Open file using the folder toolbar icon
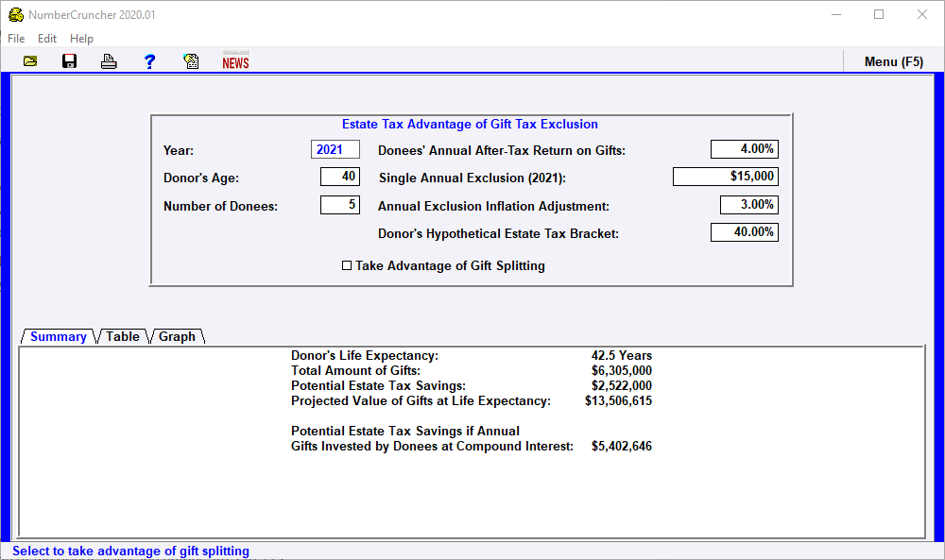The image size is (945, 560). 30,61
